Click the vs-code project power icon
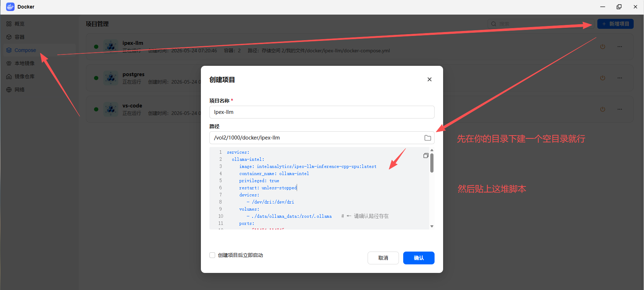The height and width of the screenshot is (290, 644). tap(603, 109)
